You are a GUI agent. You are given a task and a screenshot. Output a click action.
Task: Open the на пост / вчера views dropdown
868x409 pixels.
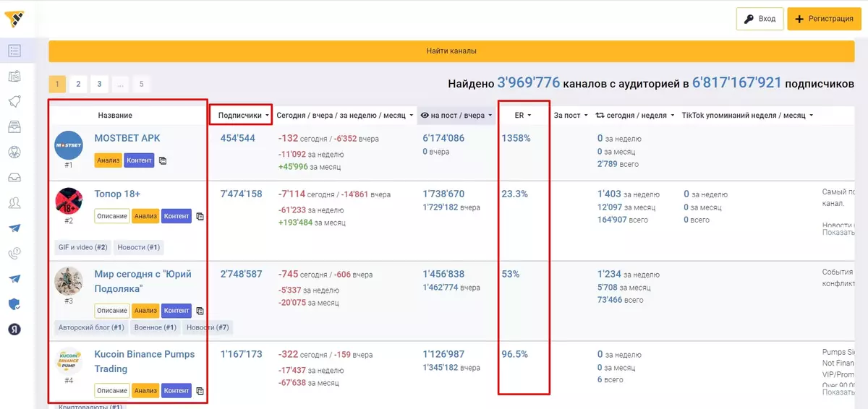pos(456,115)
